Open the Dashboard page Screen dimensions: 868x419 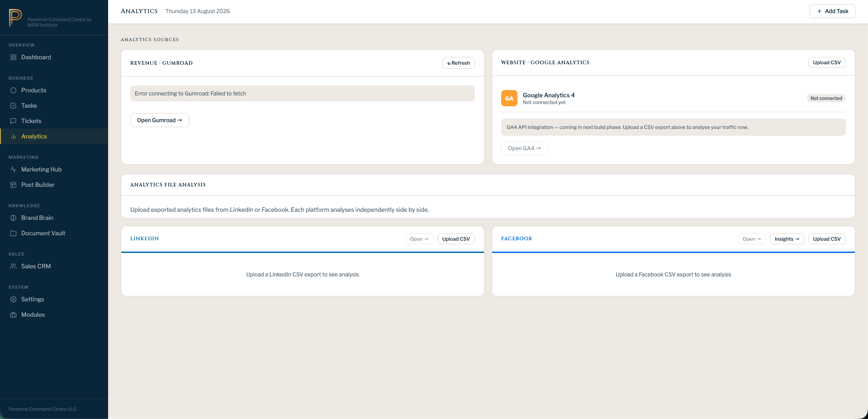click(54, 57)
